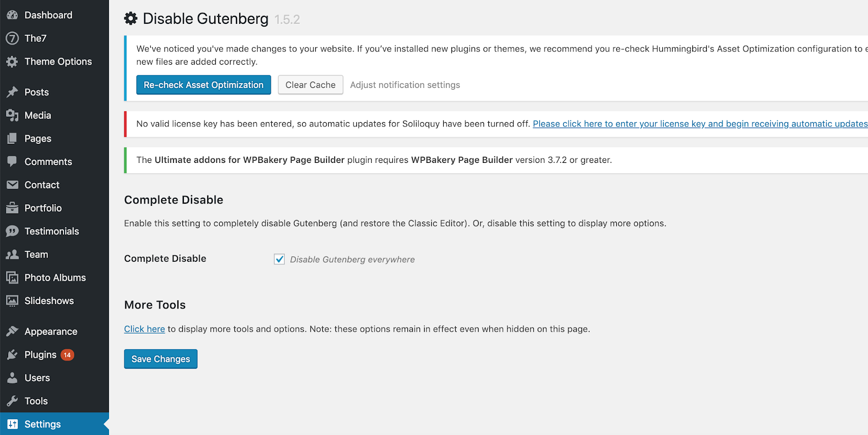The image size is (868, 435).
Task: Click the The7 circled-seven icon
Action: coord(12,39)
